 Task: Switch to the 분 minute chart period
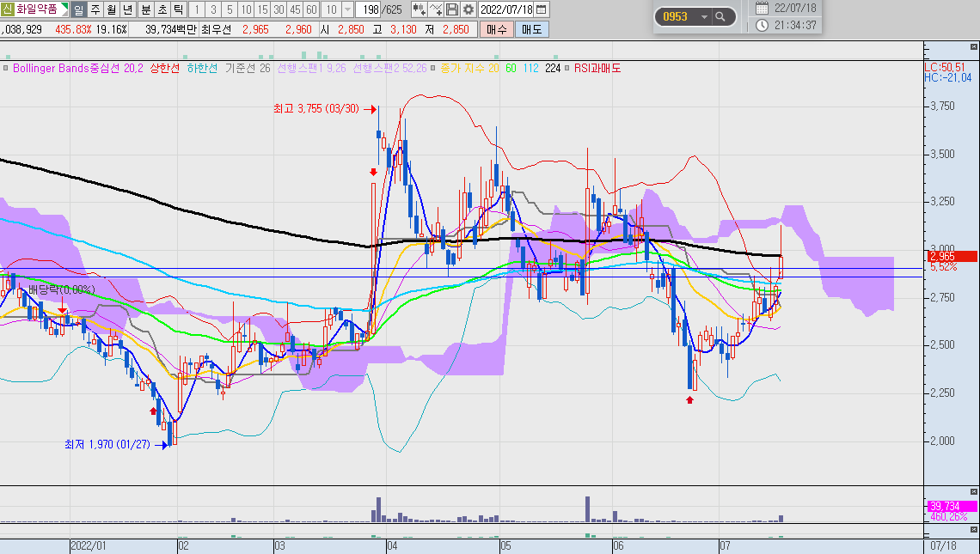tap(145, 9)
